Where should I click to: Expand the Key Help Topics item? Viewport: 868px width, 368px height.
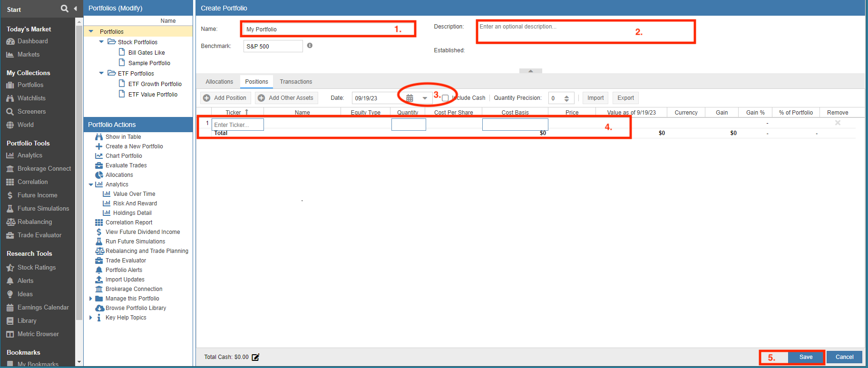(91, 318)
